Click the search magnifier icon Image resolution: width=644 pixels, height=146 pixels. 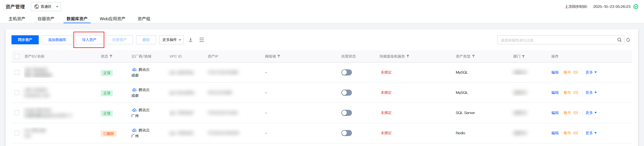tap(619, 40)
